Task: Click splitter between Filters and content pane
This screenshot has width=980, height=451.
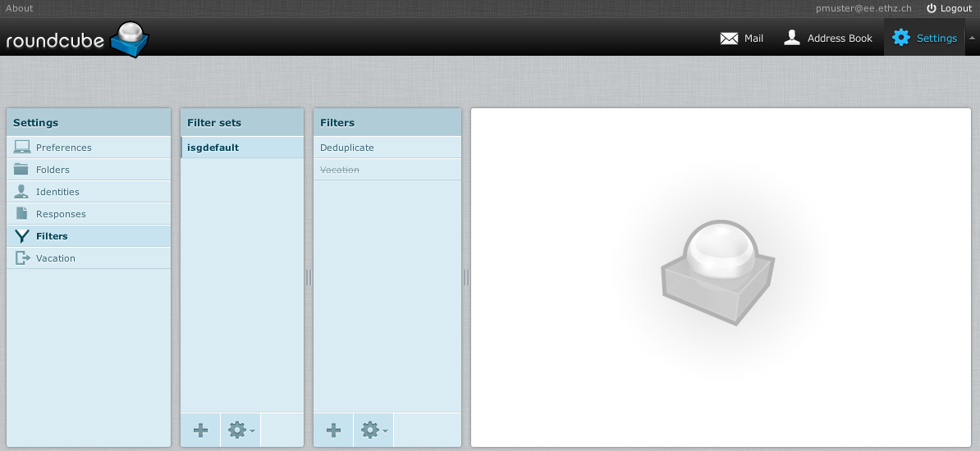Action: [x=466, y=277]
